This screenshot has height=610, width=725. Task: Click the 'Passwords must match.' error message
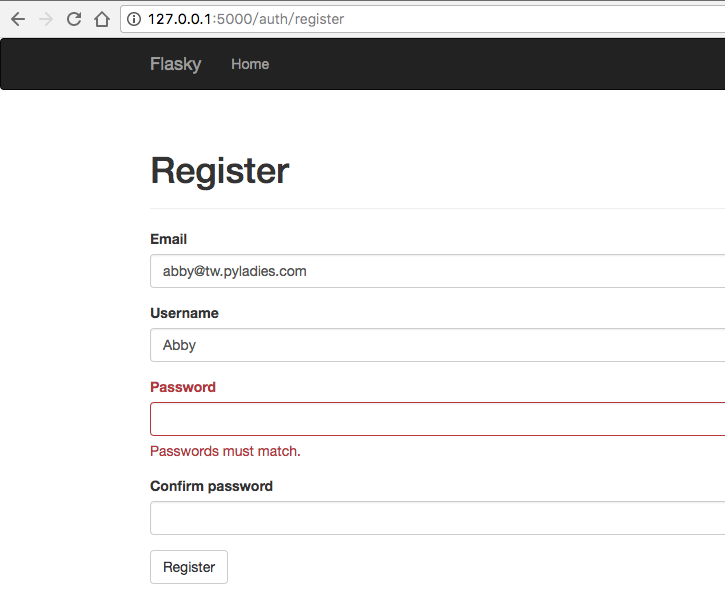[x=225, y=451]
